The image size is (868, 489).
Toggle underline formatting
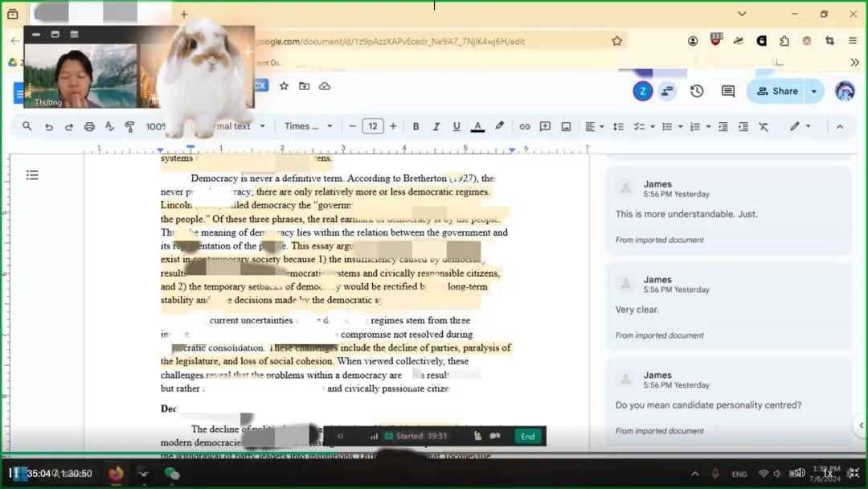pyautogui.click(x=457, y=127)
